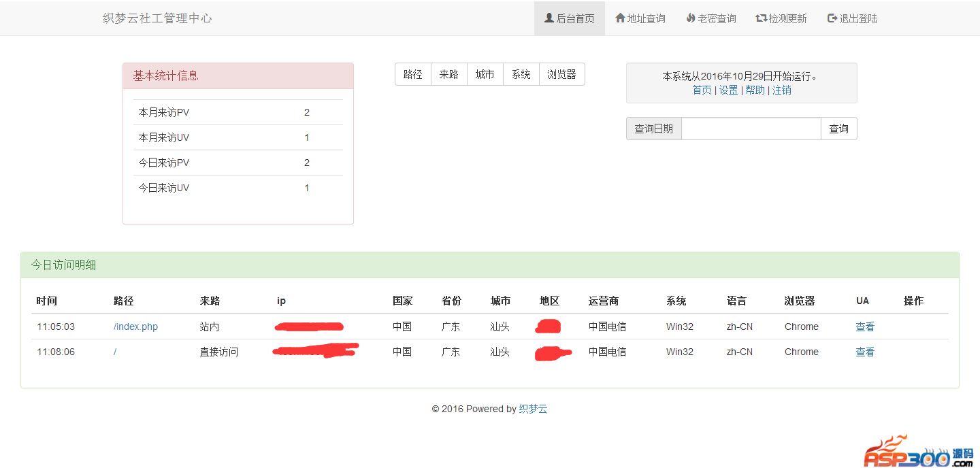Viewport: 980px width, 470px height.
Task: Click the 路径 column header in the table
Action: (x=124, y=301)
